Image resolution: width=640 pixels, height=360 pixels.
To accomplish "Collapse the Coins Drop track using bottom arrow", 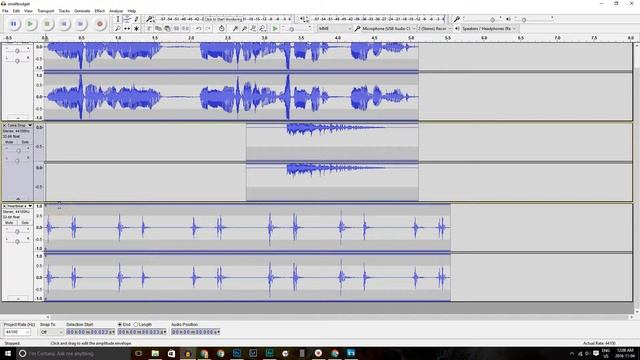I will point(18,199).
